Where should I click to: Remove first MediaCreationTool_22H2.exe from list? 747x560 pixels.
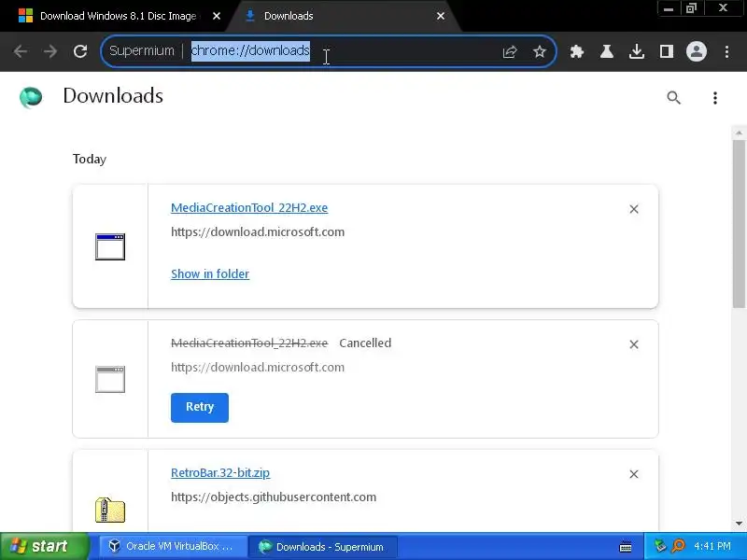coord(634,209)
